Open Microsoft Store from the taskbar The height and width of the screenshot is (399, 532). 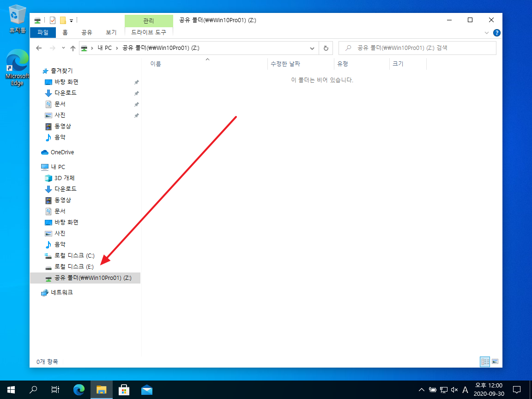coord(124,390)
